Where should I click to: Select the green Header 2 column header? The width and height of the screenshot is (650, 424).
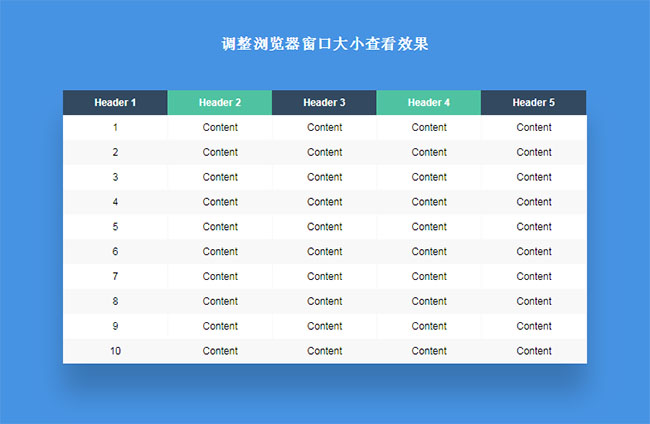pyautogui.click(x=220, y=102)
